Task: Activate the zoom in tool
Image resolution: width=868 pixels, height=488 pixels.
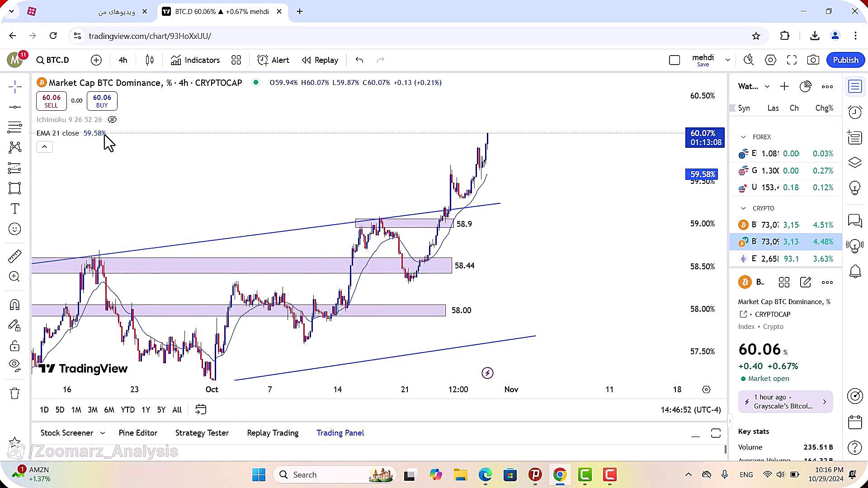Action: coord(15,277)
